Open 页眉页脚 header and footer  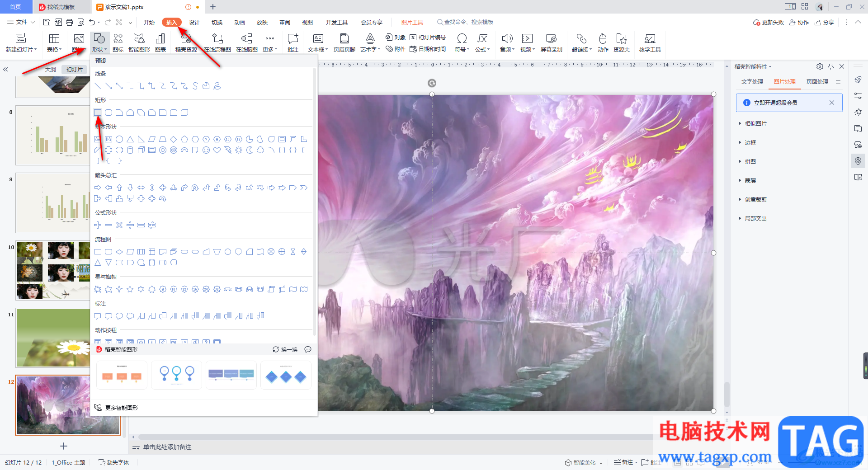coord(344,43)
